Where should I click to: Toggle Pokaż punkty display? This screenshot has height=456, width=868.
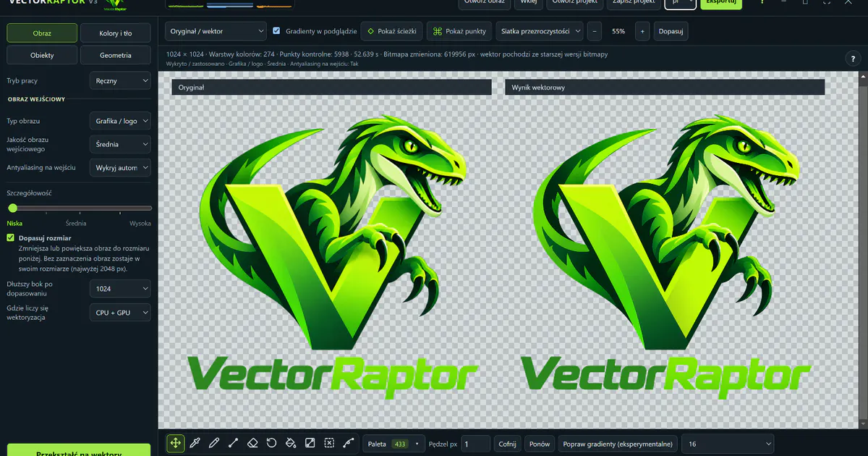tap(459, 31)
